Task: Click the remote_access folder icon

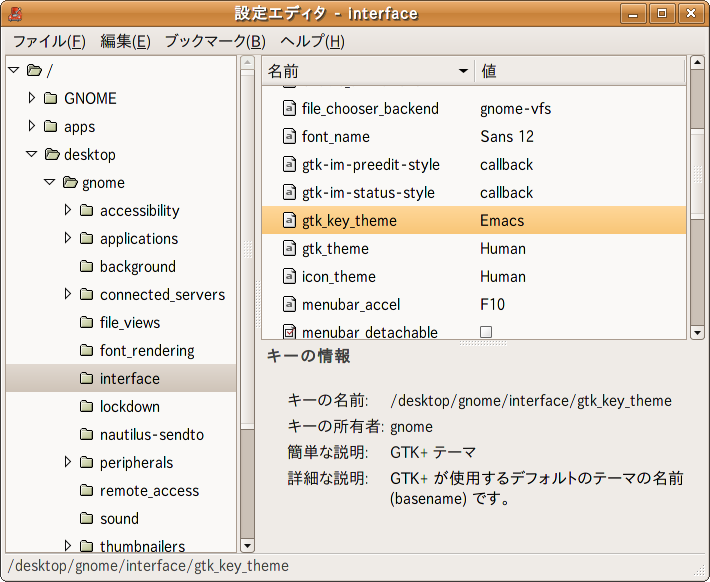Action: (86, 491)
